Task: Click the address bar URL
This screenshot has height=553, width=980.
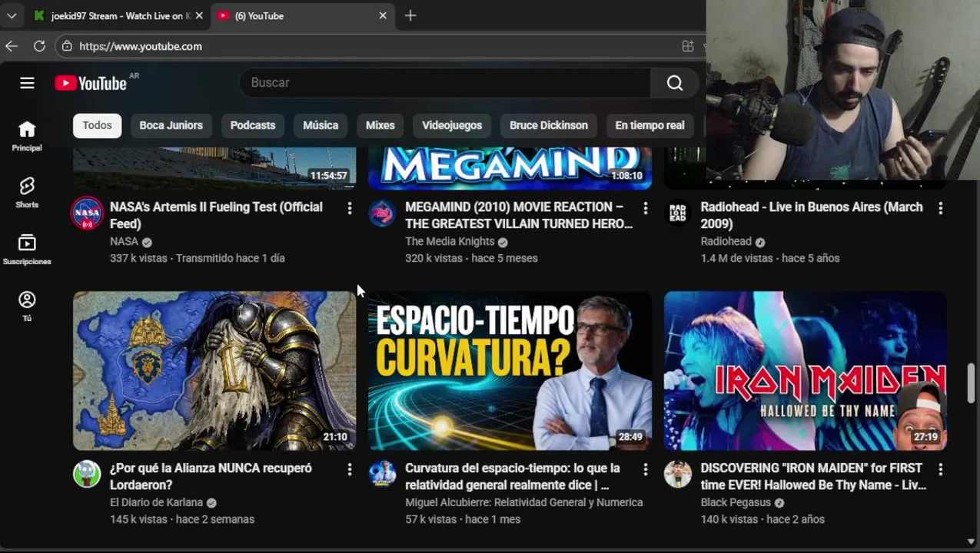Action: (x=141, y=46)
